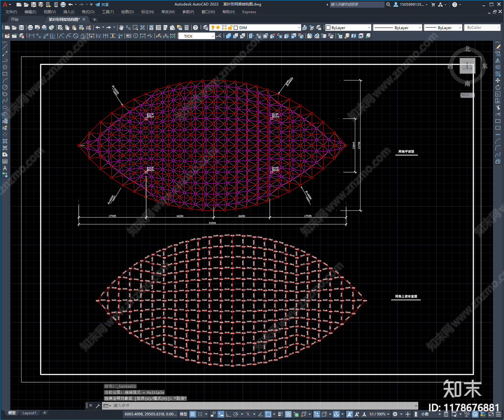Toggle polar tracking in status bar
Screen dimensions: 504x420
click(x=235, y=414)
